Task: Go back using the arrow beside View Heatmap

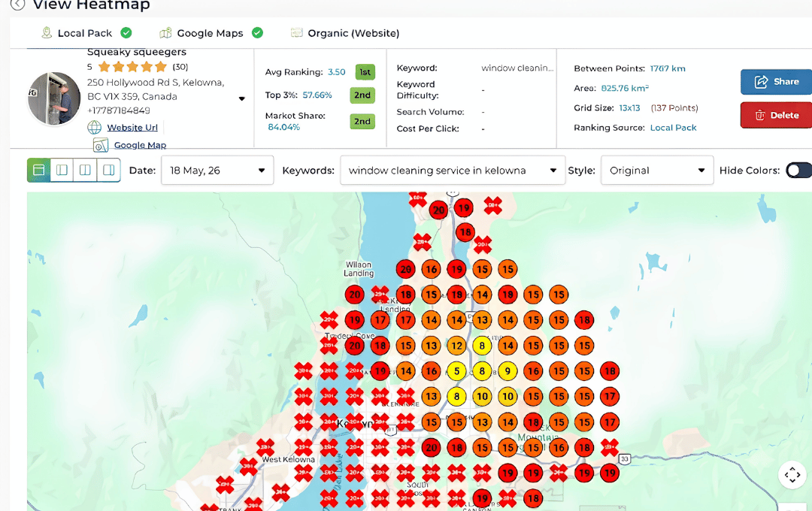Action: 17,5
